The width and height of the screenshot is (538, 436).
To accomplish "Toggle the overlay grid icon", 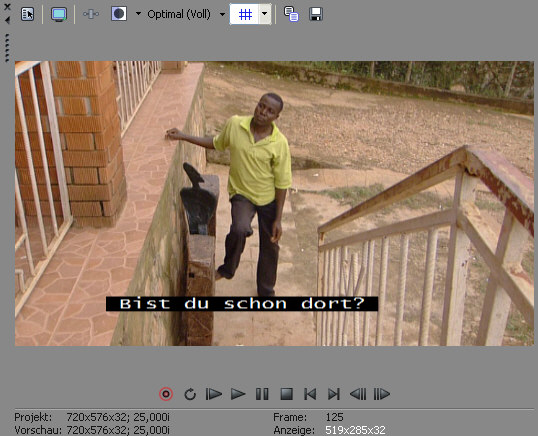I will pyautogui.click(x=245, y=14).
